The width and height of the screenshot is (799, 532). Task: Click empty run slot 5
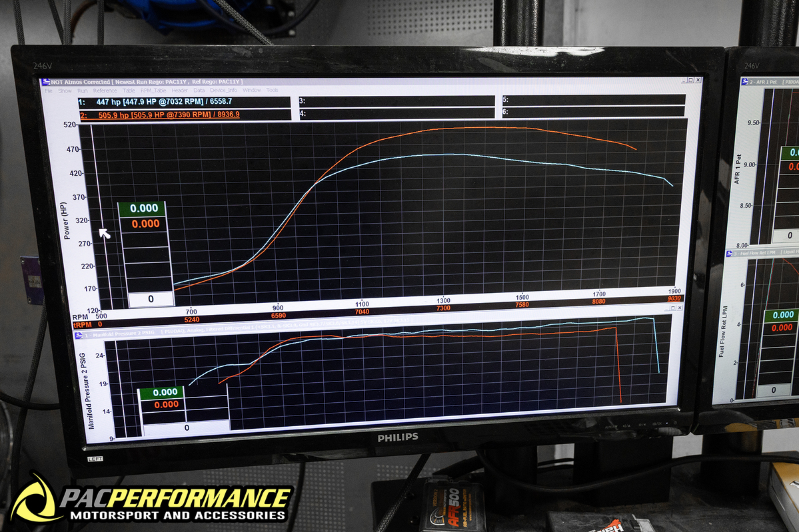(x=593, y=100)
